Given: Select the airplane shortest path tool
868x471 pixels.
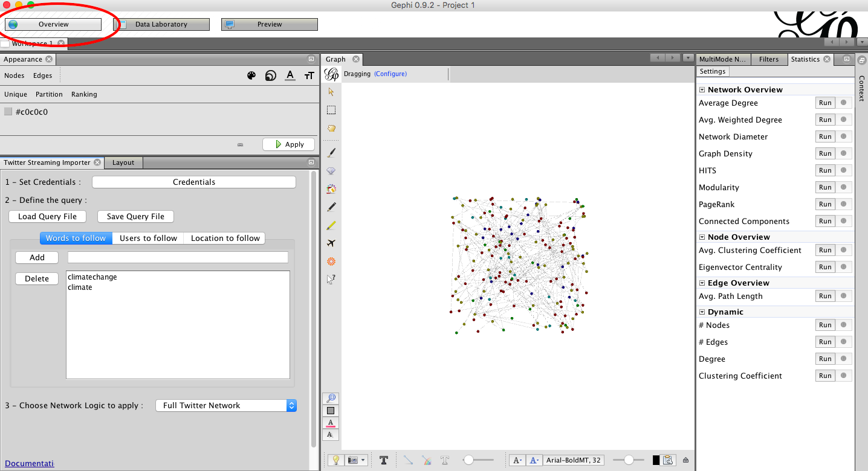Looking at the screenshot, I should click(x=331, y=243).
